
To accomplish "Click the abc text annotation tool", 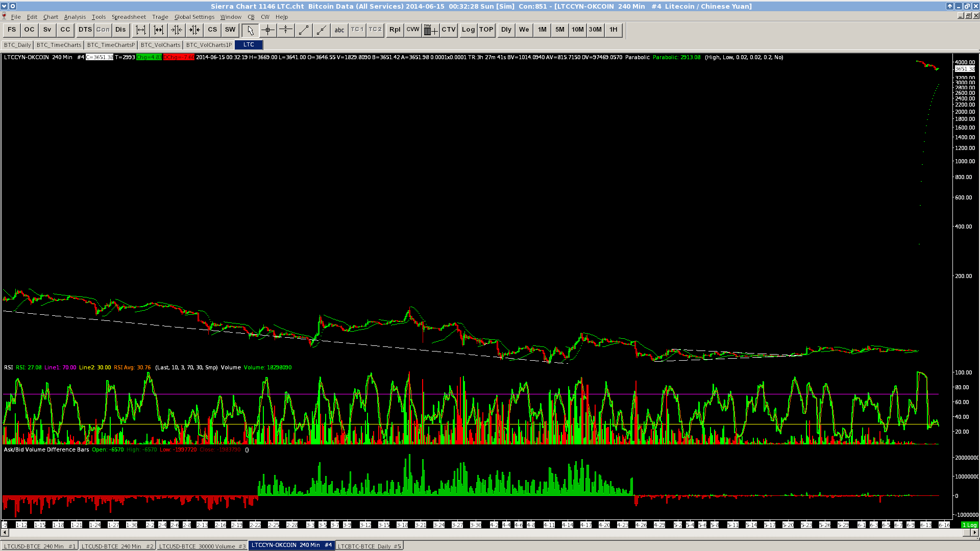I will click(x=339, y=30).
